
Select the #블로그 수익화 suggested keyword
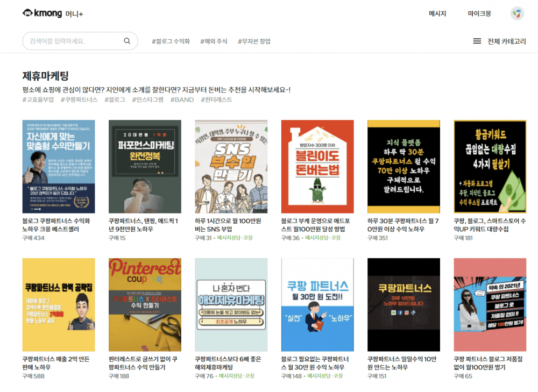[171, 41]
